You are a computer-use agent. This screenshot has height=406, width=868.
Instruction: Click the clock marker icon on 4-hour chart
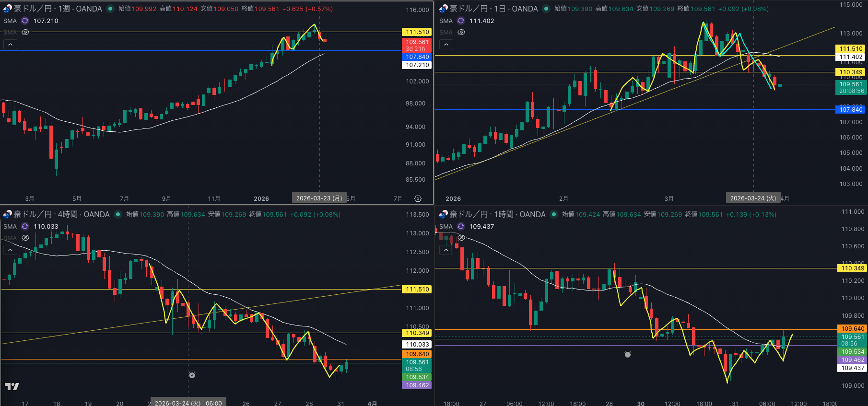(192, 375)
